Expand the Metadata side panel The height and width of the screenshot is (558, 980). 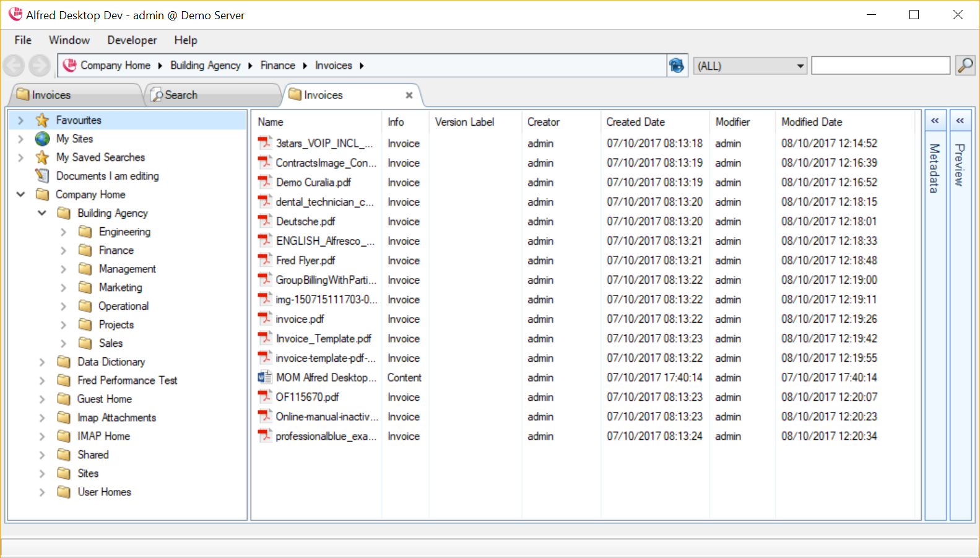(x=935, y=121)
